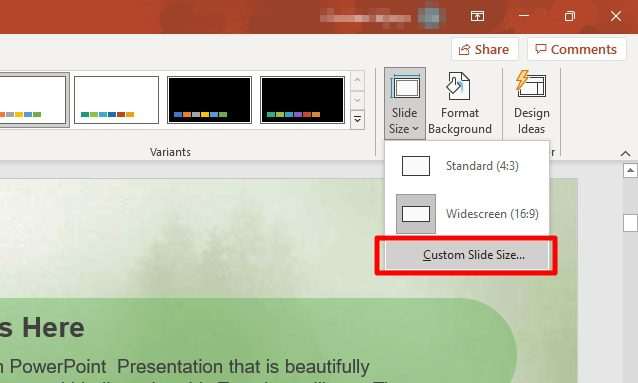Click the ribbon display options icon
Image resolution: width=638 pixels, height=383 pixels.
477,16
